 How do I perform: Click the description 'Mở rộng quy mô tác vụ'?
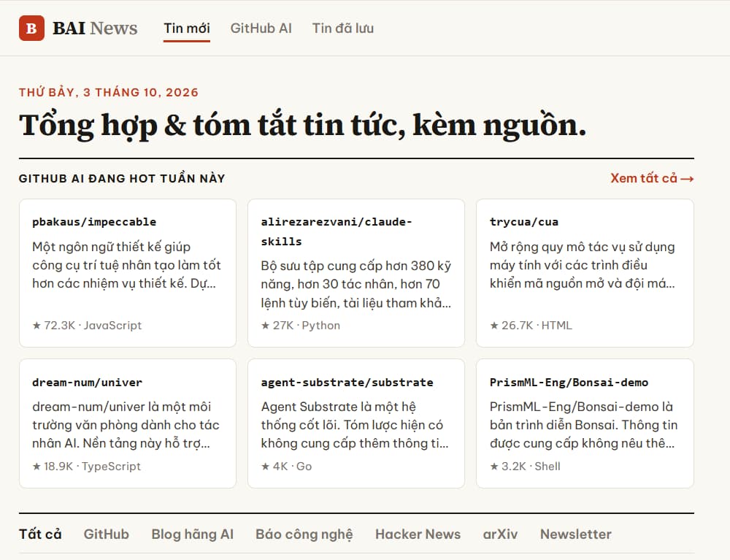[582, 265]
